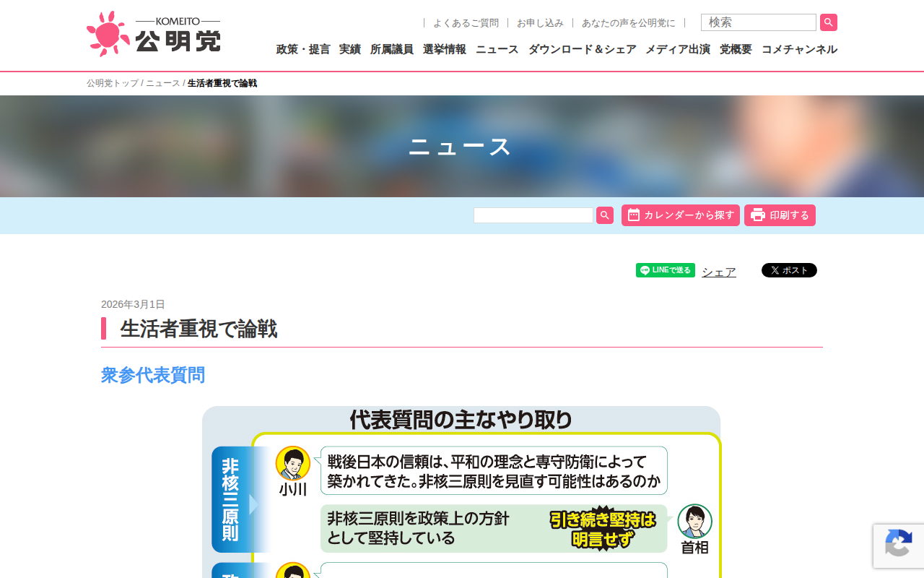Click the X ポスト share button
Image resolution: width=924 pixels, height=578 pixels.
tap(789, 270)
